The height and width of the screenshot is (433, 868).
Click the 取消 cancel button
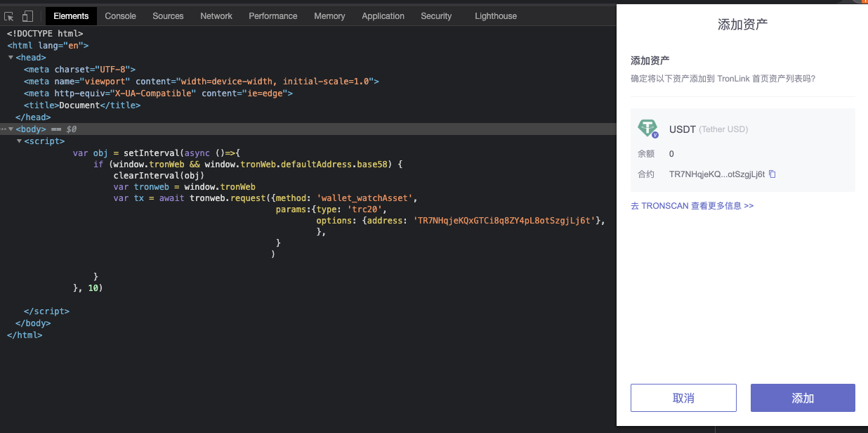click(683, 398)
